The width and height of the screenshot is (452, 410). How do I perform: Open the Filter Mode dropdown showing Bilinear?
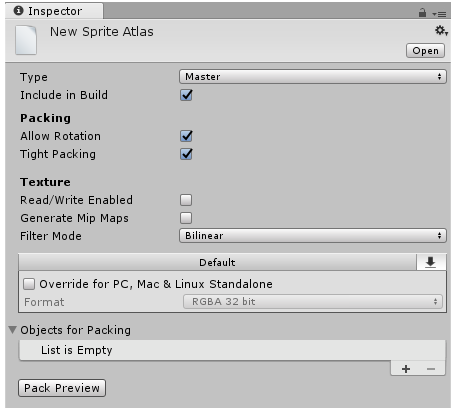coord(313,236)
